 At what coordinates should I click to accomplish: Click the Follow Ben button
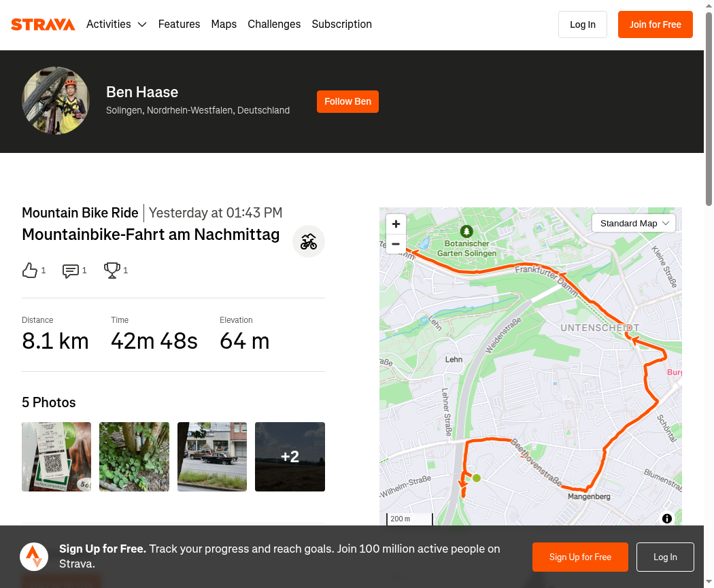click(x=348, y=101)
